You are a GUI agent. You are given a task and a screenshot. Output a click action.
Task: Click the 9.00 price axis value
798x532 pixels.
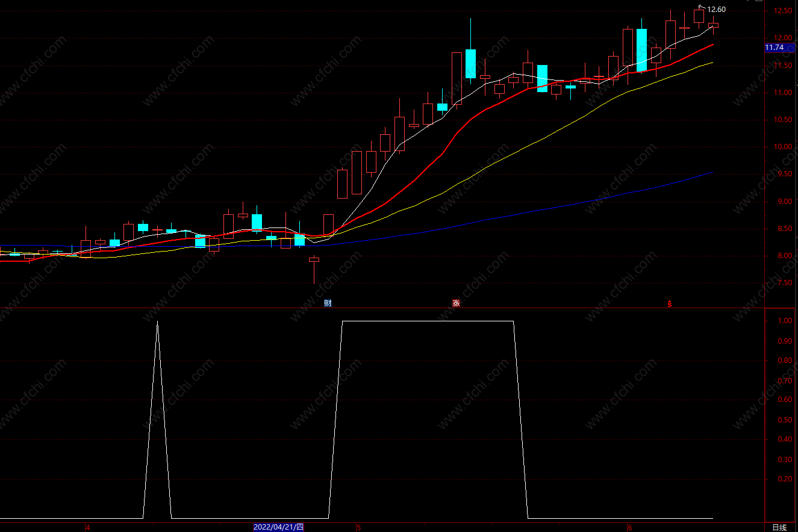tap(784, 202)
